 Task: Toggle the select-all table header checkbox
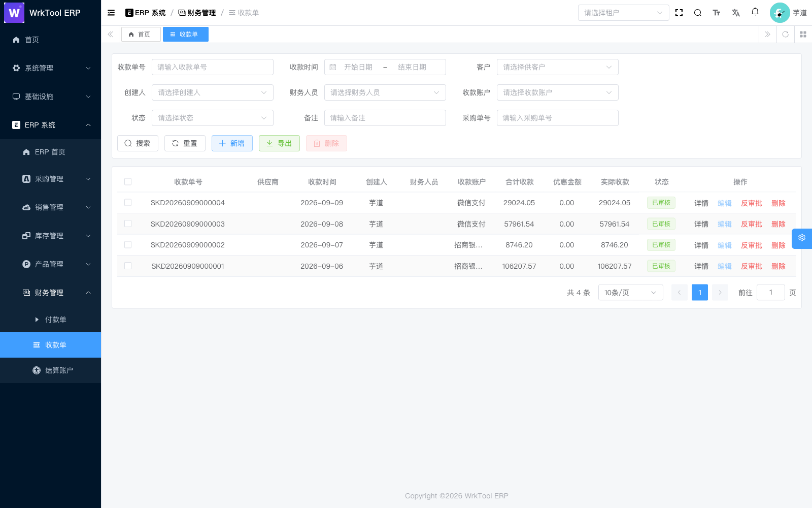tap(128, 182)
